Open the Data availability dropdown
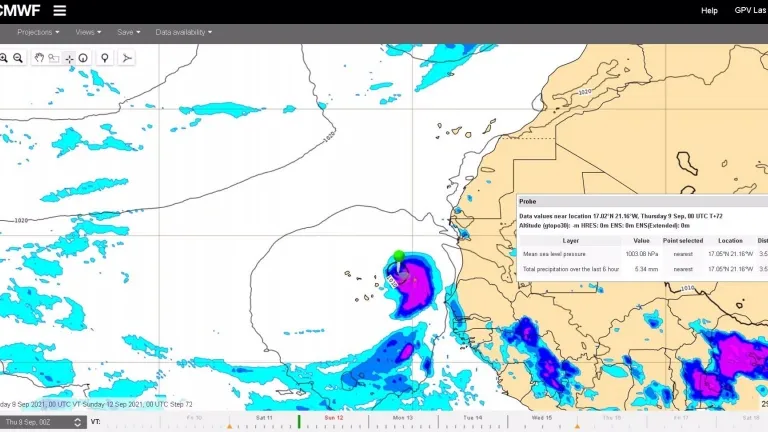The width and height of the screenshot is (768, 432). click(x=183, y=32)
